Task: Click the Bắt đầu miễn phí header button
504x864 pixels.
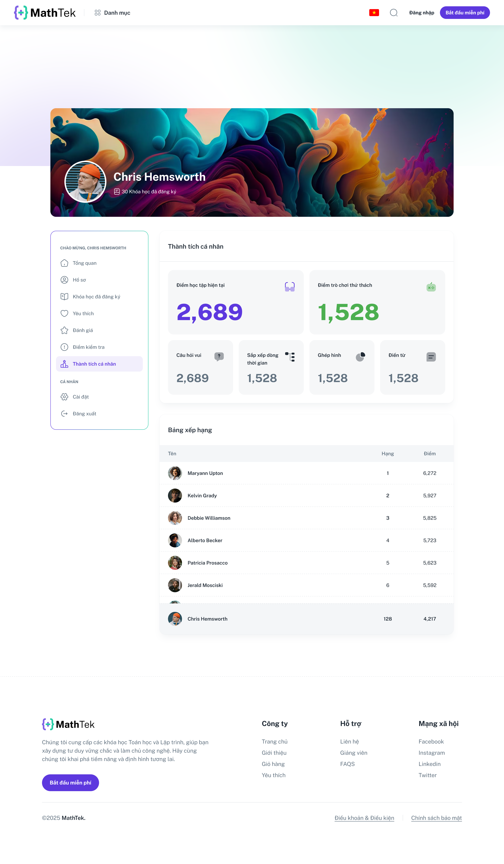Action: pyautogui.click(x=465, y=13)
